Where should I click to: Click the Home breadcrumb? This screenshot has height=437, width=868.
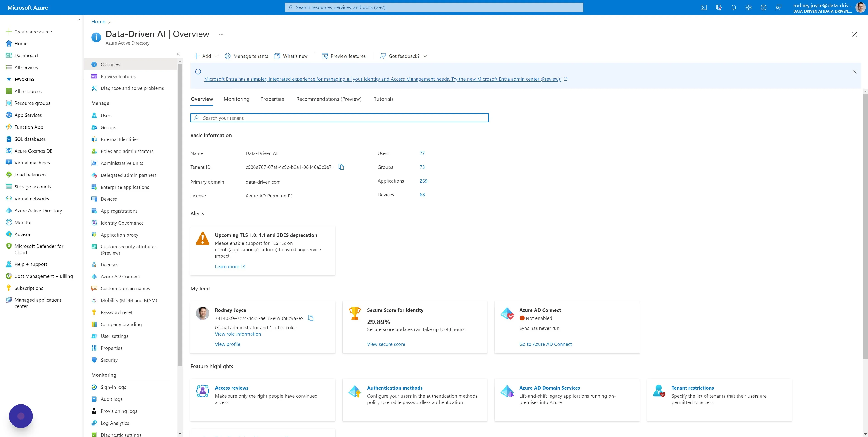(98, 21)
